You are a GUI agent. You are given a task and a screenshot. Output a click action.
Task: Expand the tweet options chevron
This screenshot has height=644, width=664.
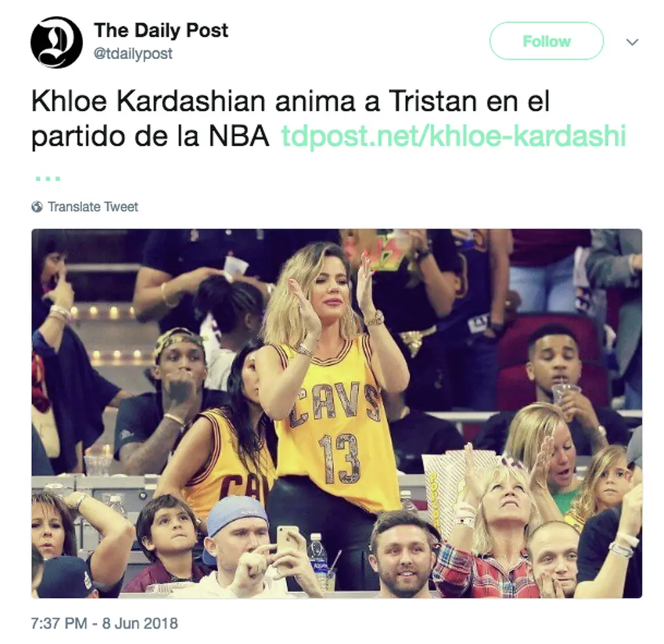click(x=632, y=42)
